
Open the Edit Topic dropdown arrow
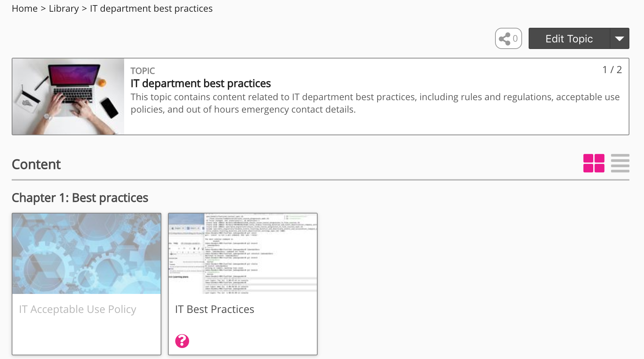click(x=619, y=38)
